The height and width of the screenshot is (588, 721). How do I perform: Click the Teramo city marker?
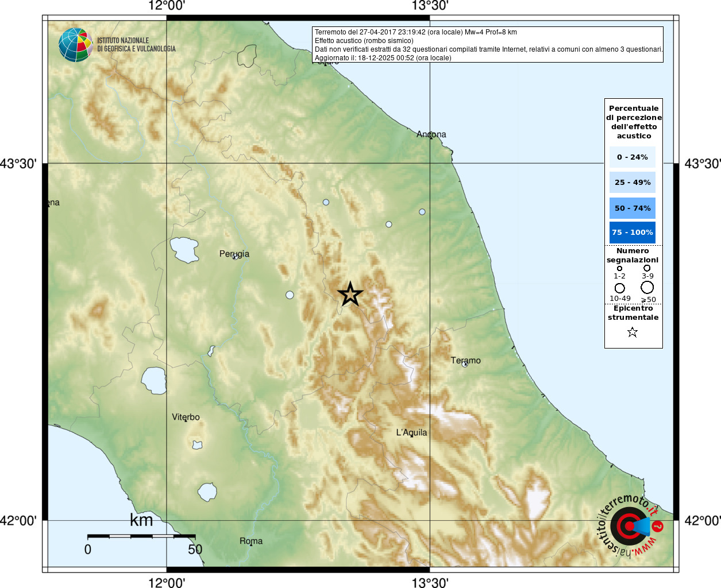click(465, 364)
